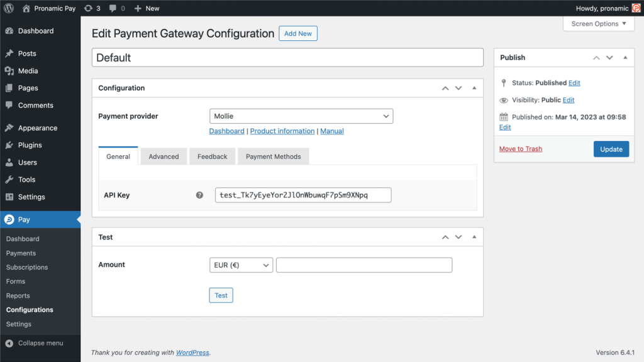
Task: Open the WordPress footer link
Action: coord(192,353)
